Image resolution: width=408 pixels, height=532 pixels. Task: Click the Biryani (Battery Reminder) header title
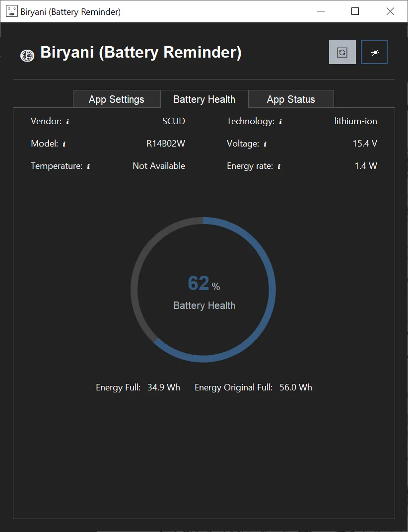pos(141,52)
